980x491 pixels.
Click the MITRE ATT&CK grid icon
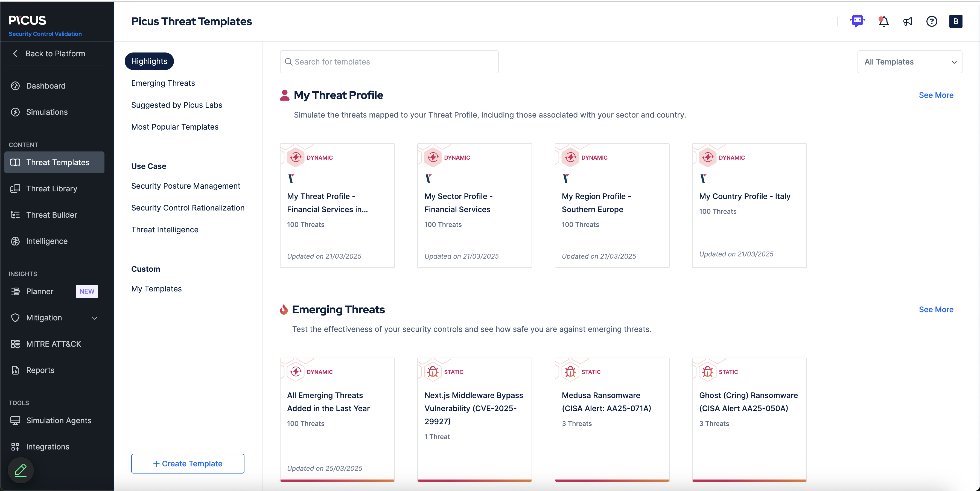[15, 344]
